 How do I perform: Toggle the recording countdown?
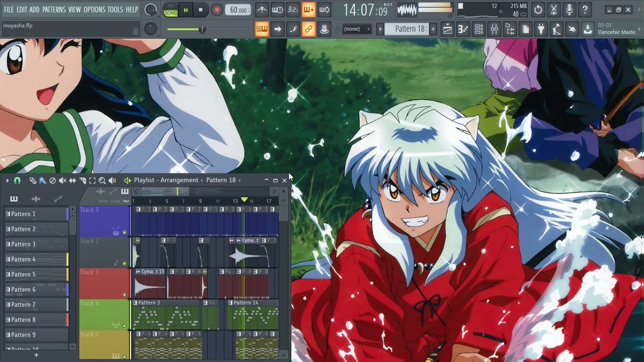pyautogui.click(x=293, y=10)
